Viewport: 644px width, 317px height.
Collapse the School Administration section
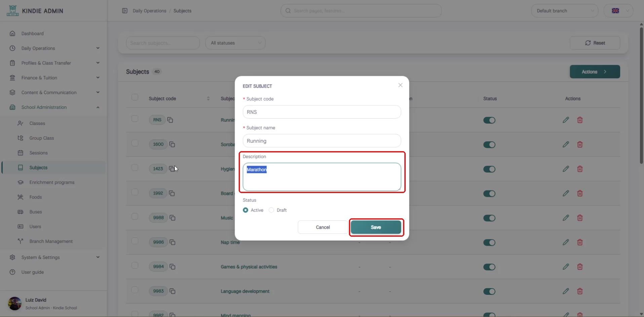click(54, 107)
